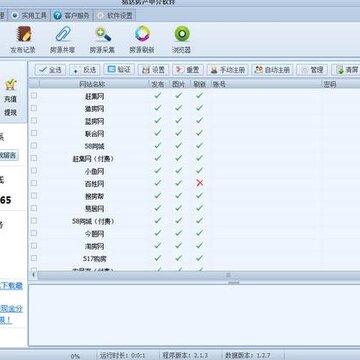The image size is (360, 360).
Task: Click 手动注册 manual register button
Action: pos(228,70)
